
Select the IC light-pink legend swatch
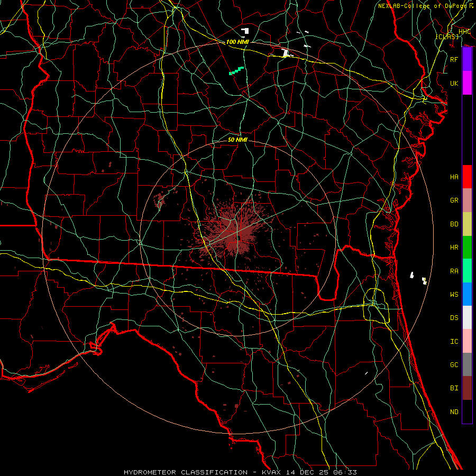tap(467, 341)
